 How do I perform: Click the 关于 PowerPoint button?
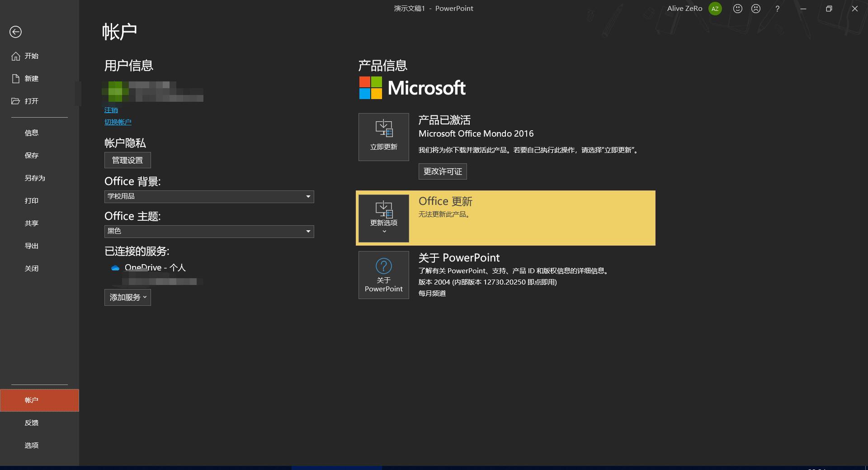384,275
